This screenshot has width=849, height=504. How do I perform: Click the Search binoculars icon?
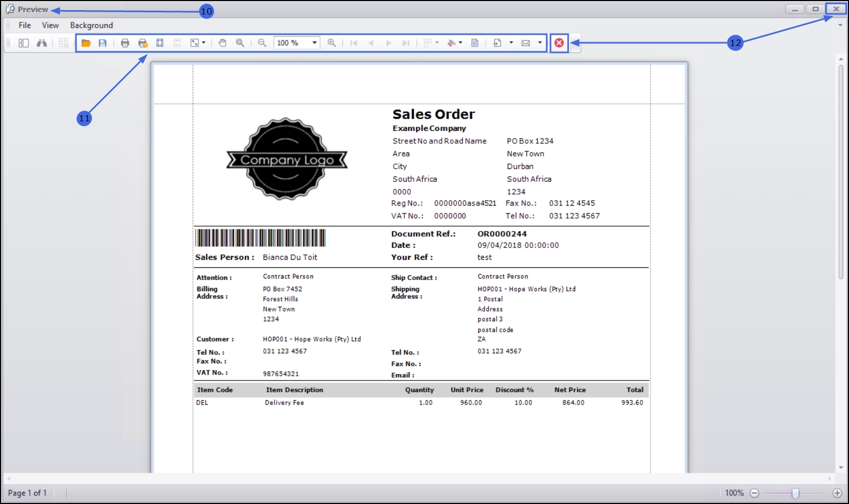41,43
